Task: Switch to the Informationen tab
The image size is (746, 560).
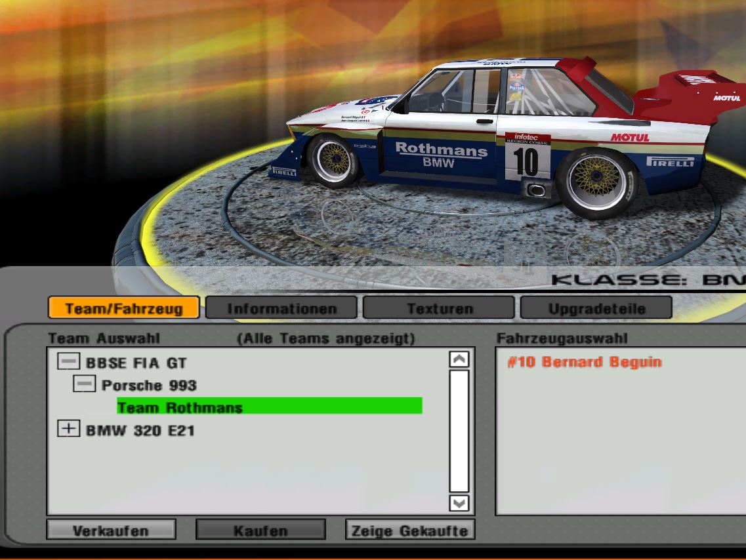Action: 281,308
